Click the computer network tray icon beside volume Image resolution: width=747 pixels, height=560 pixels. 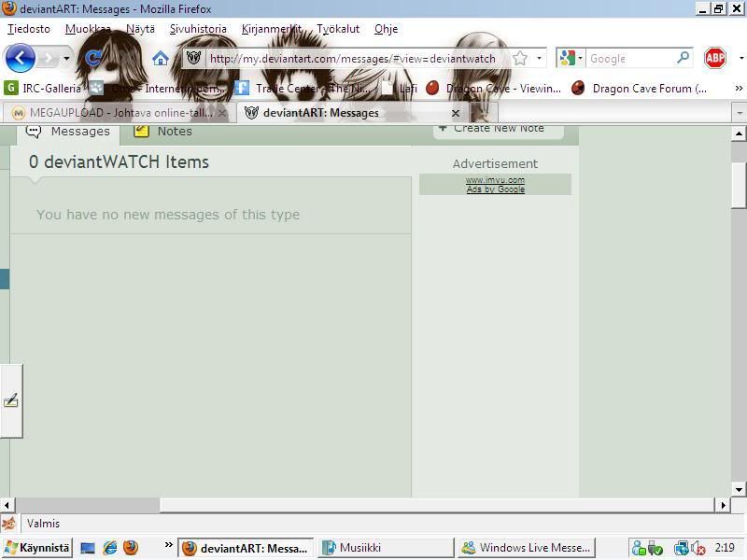(x=682, y=549)
